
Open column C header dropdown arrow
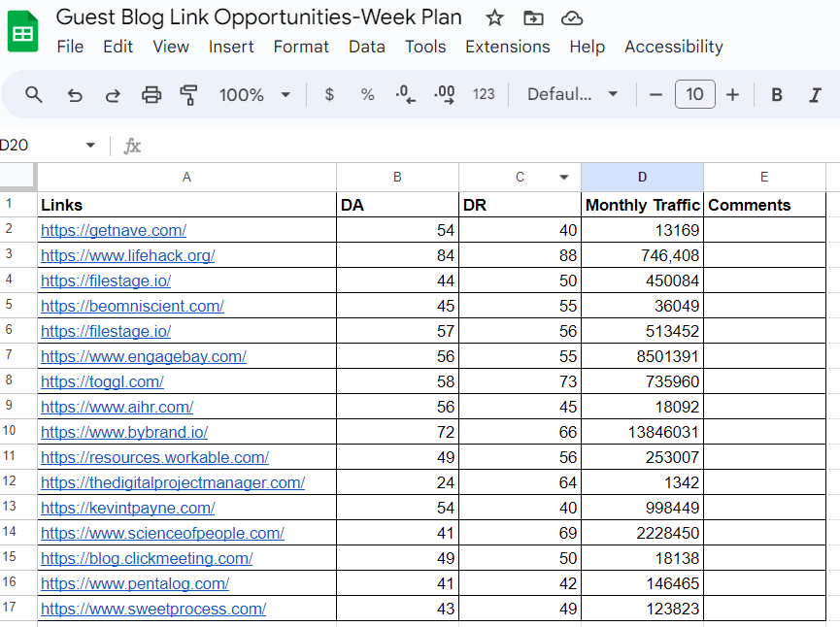click(563, 178)
